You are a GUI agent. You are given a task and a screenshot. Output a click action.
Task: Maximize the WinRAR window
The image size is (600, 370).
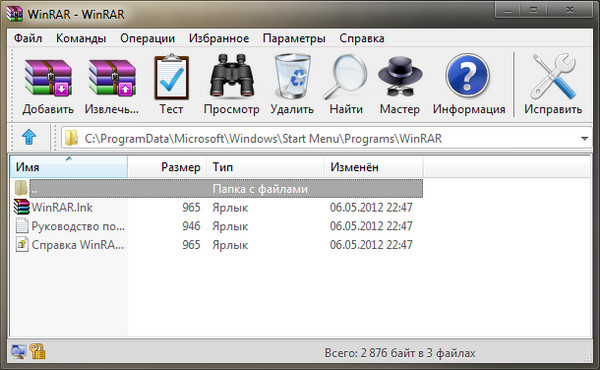(533, 10)
